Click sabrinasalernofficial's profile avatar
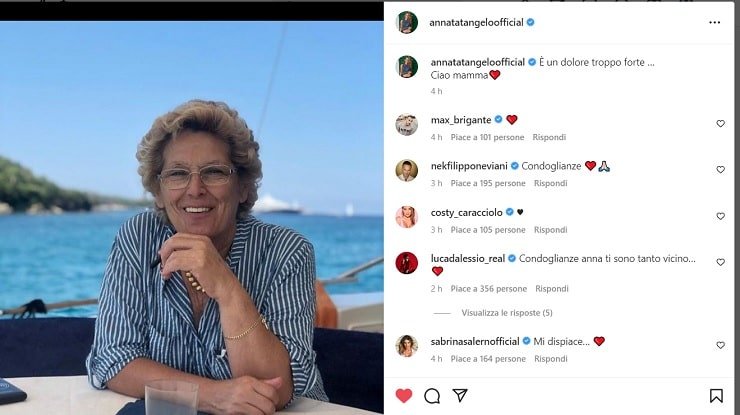This screenshot has height=415, width=740. [407, 346]
